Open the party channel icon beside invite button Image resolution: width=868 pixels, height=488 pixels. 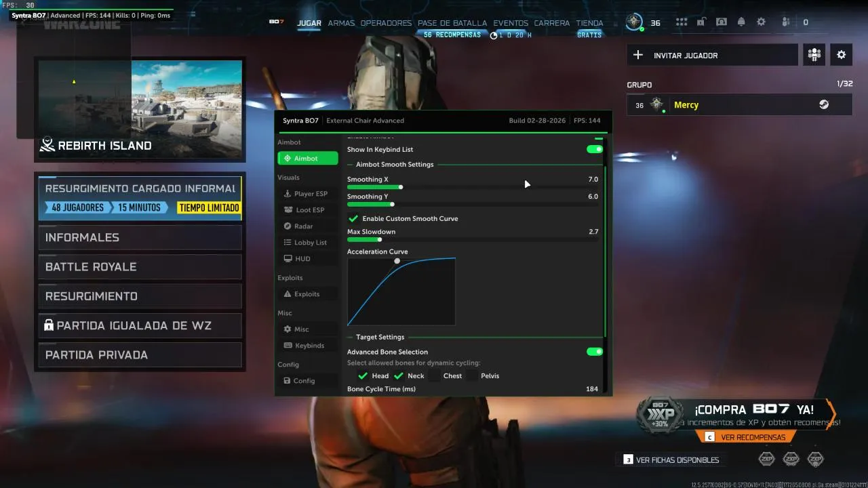(x=814, y=55)
